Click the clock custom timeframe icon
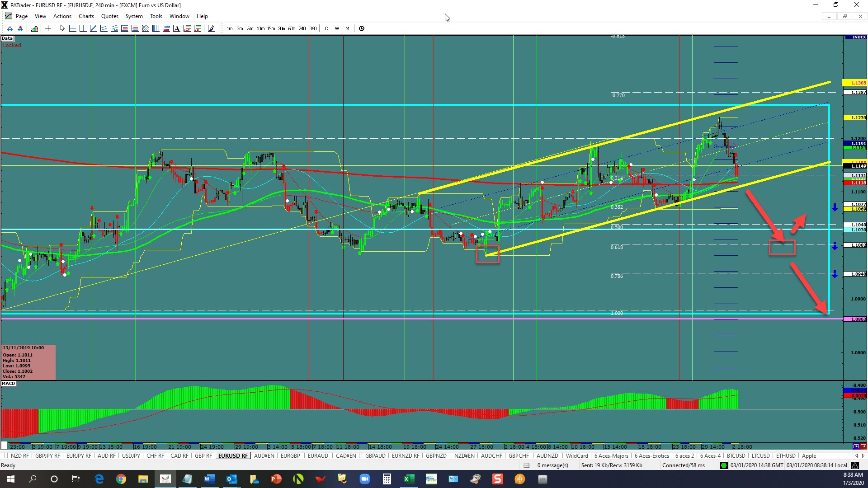This screenshot has height=488, width=868. 362,28
